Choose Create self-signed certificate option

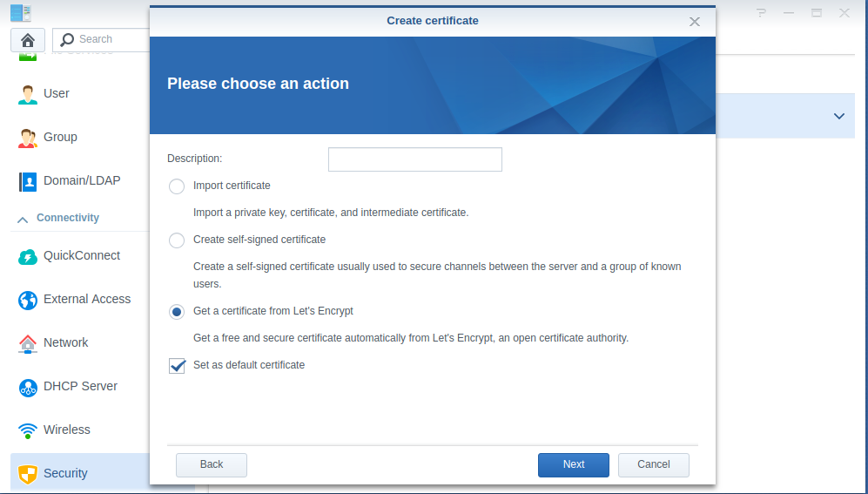coord(177,240)
